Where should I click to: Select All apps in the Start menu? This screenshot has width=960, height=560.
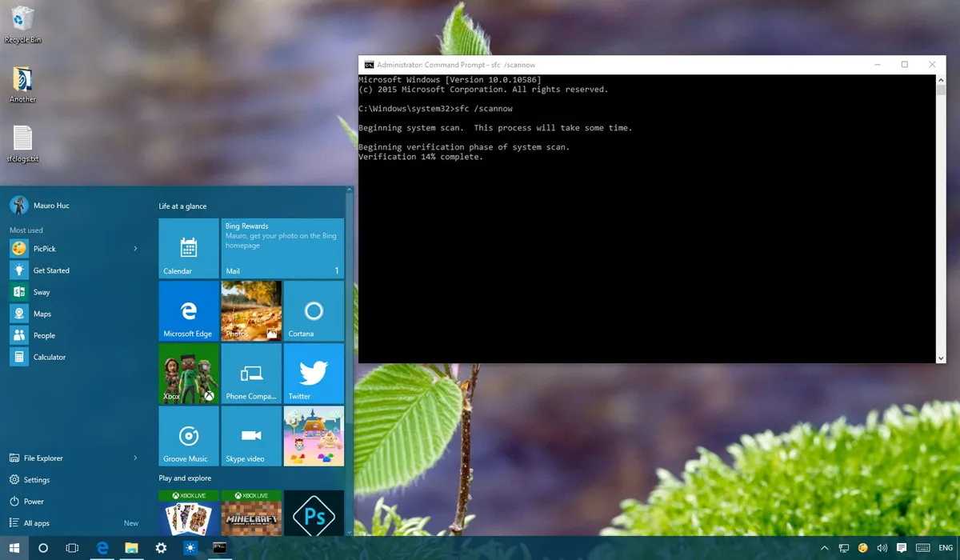click(x=38, y=522)
